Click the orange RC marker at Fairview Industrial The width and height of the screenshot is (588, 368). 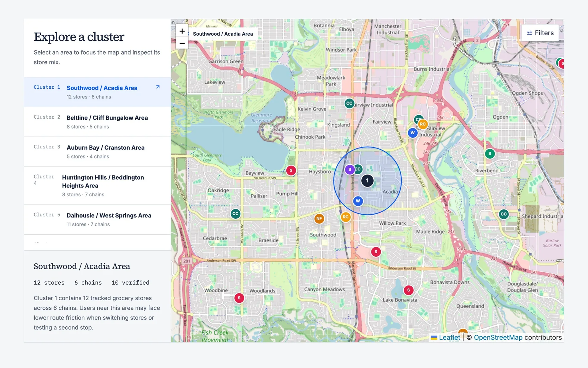click(423, 124)
